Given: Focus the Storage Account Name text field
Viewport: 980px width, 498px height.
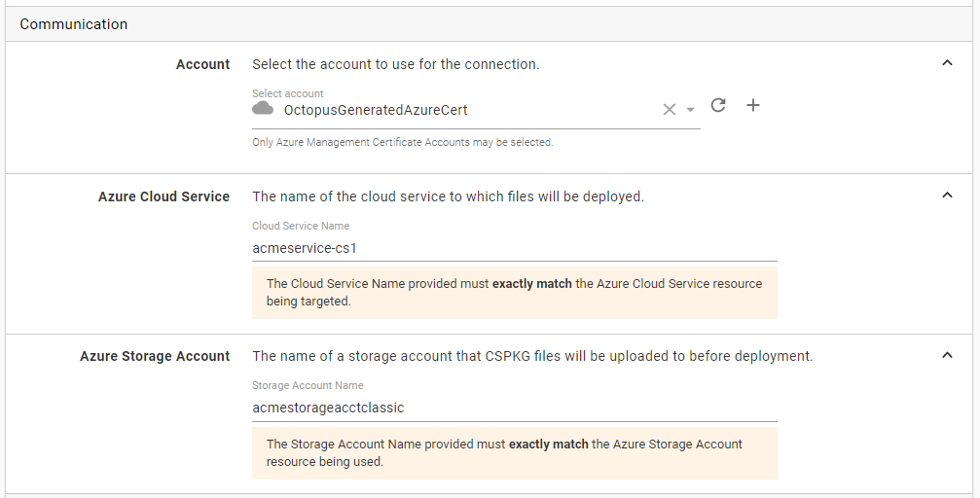Looking at the screenshot, I should [514, 408].
